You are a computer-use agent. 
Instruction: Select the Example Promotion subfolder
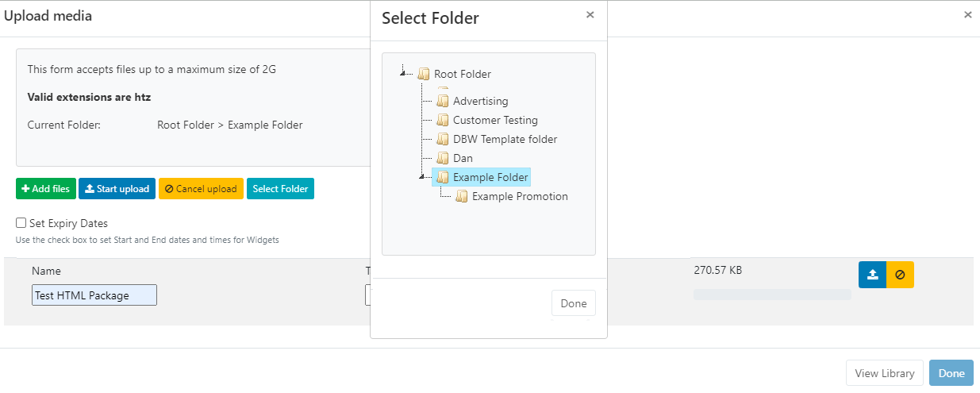pos(520,196)
